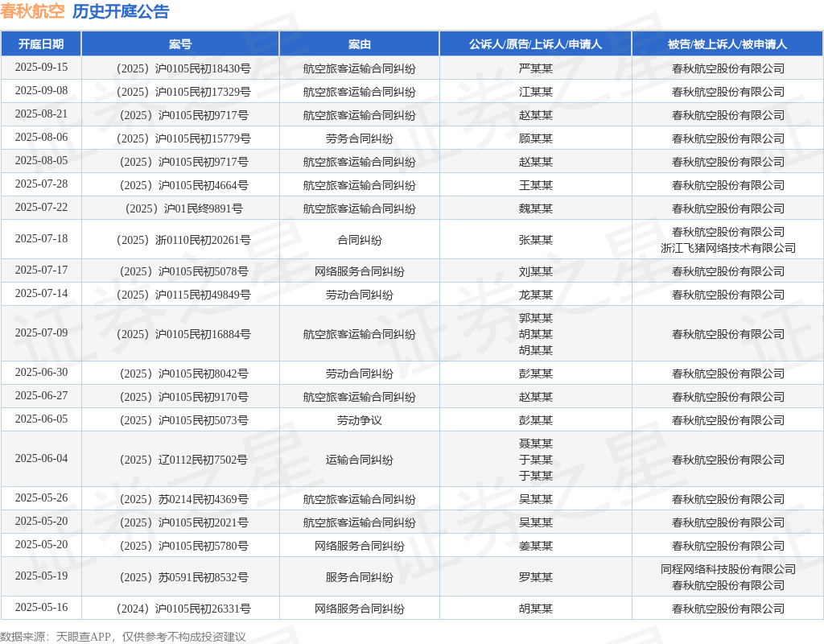Click the date 2025-09-15
This screenshot has width=824, height=644.
tap(41, 68)
